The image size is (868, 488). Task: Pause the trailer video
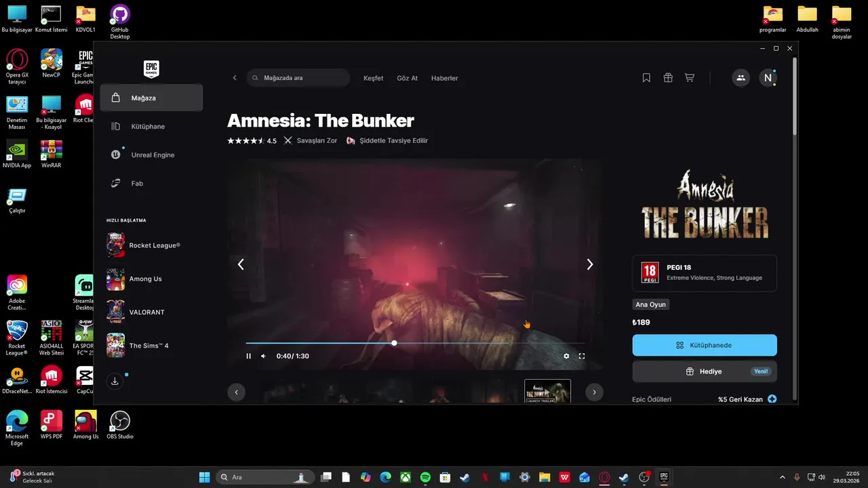pyautogui.click(x=248, y=356)
